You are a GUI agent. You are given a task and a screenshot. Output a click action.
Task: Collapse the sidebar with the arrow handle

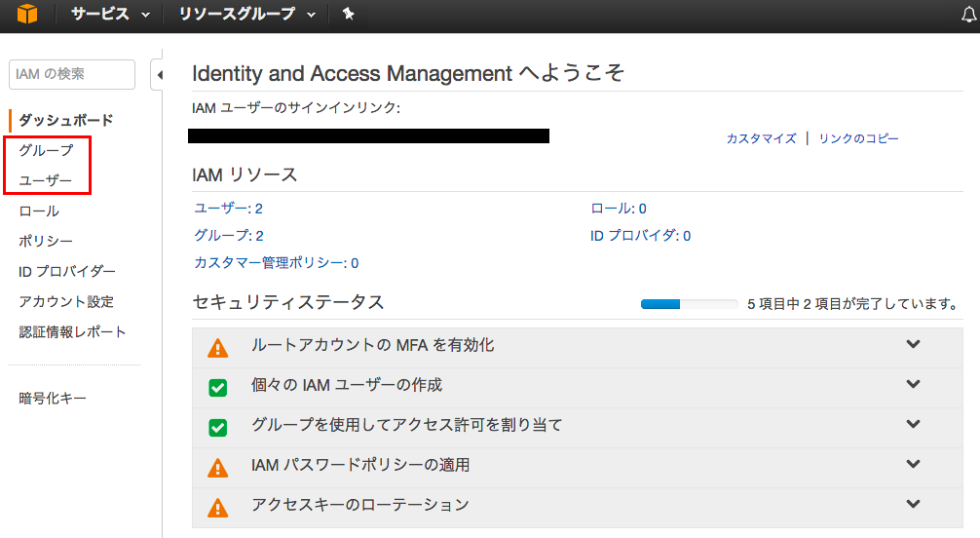(x=160, y=76)
